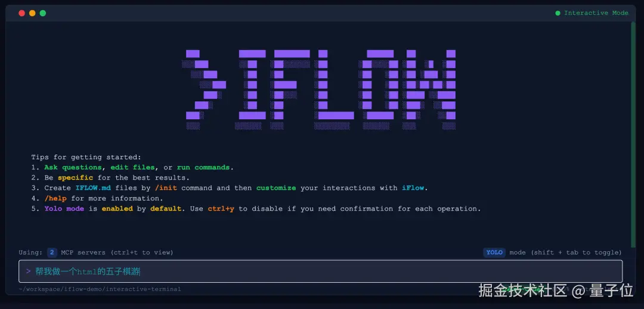
Task: Click the IFLOW ASCII art logo
Action: click(318, 89)
